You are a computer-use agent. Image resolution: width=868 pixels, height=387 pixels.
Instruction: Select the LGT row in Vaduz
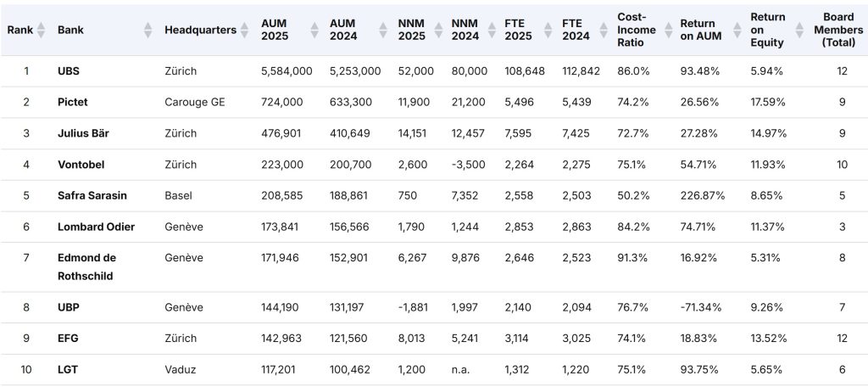pos(434,370)
